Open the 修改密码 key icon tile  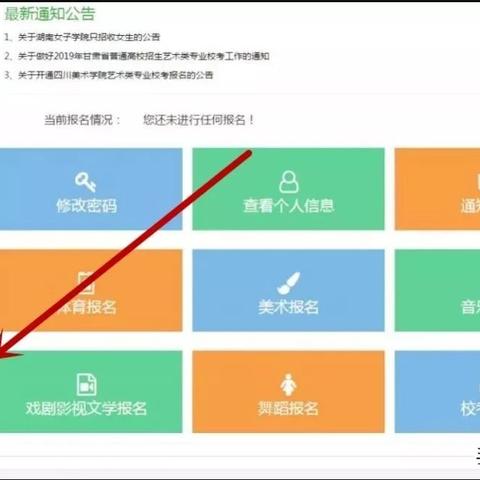[x=91, y=189]
